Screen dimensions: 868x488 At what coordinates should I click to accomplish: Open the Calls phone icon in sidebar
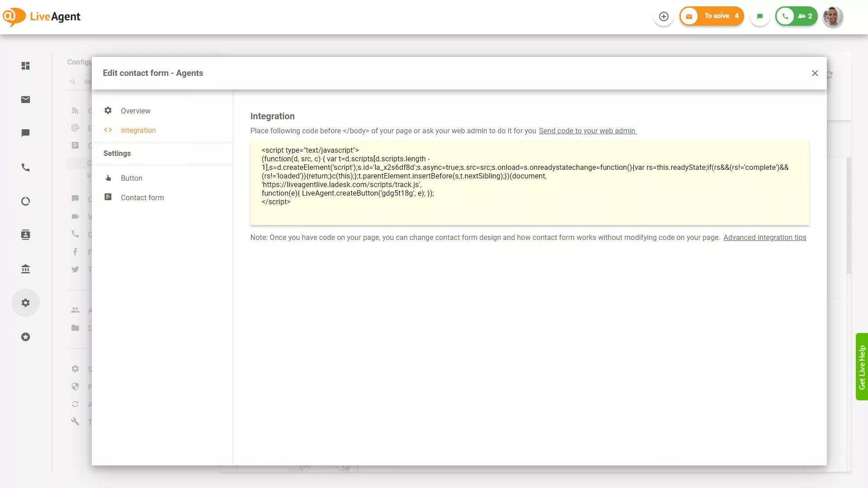pos(26,167)
